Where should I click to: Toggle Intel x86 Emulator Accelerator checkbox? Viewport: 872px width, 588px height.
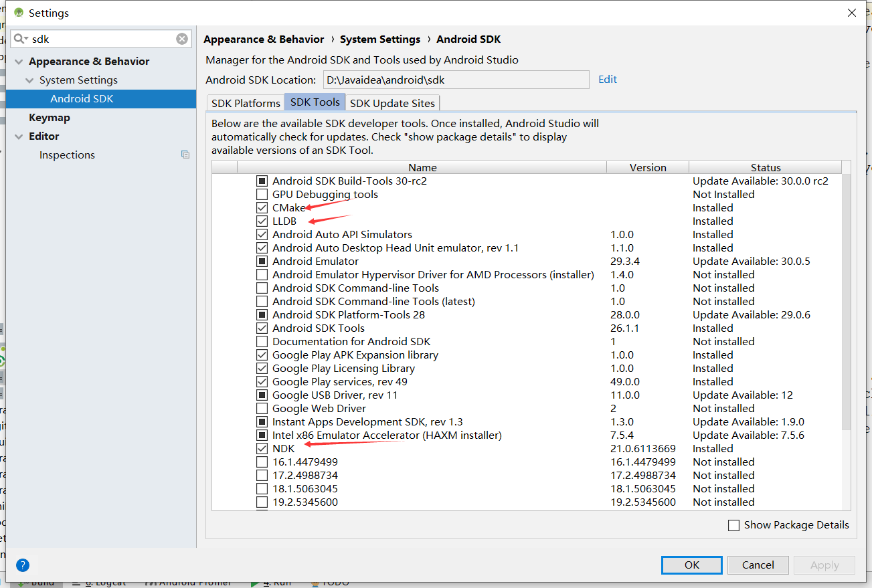pos(262,435)
